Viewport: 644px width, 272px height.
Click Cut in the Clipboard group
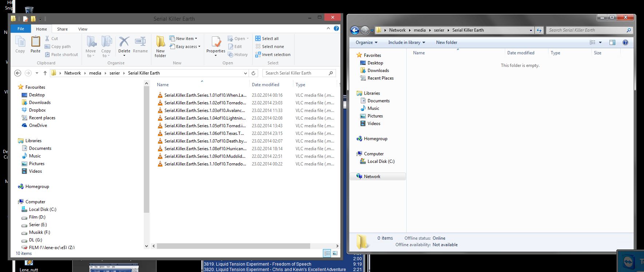point(51,38)
